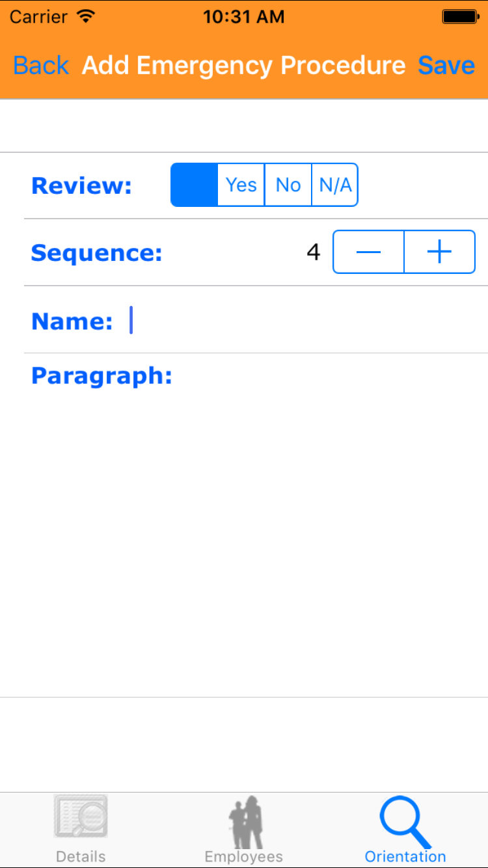Image resolution: width=488 pixels, height=868 pixels.
Task: Select Yes for Review
Action: pyautogui.click(x=241, y=185)
